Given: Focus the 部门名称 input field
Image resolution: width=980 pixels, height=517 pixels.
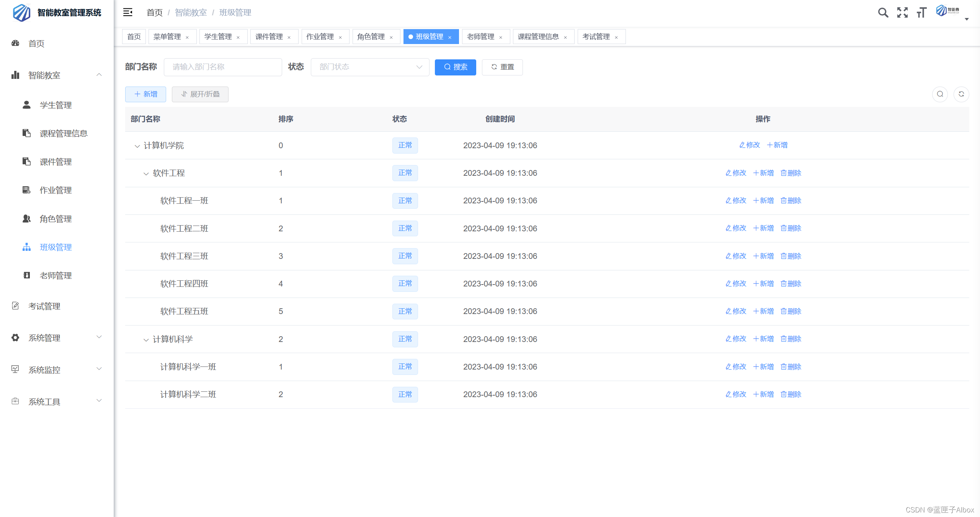Looking at the screenshot, I should click(223, 67).
